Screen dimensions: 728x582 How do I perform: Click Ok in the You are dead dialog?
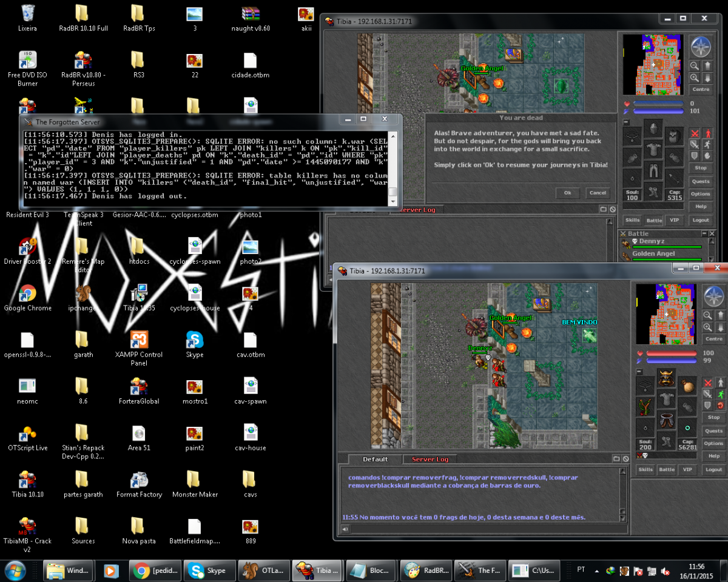[567, 192]
